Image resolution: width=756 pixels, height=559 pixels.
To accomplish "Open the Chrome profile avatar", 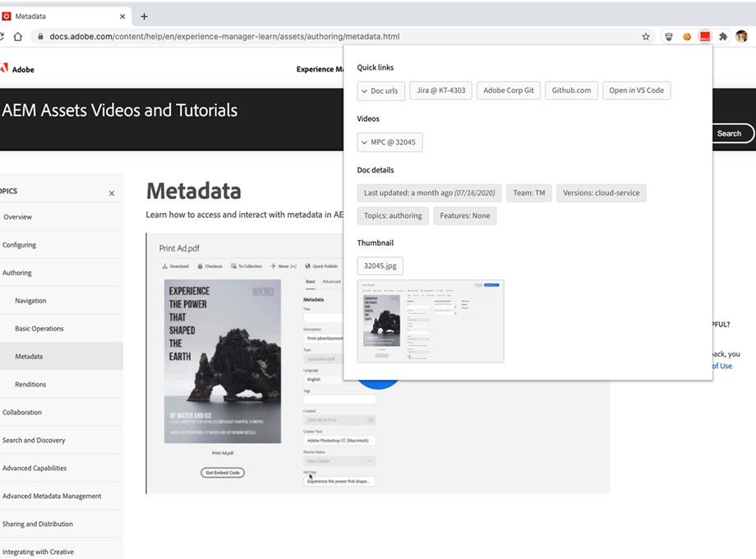I will click(x=741, y=36).
